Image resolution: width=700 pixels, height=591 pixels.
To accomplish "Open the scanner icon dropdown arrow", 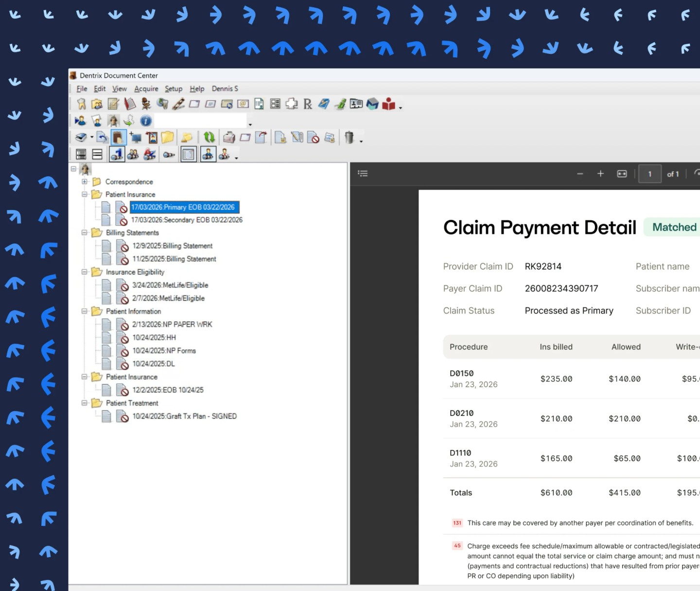I will [x=91, y=138].
